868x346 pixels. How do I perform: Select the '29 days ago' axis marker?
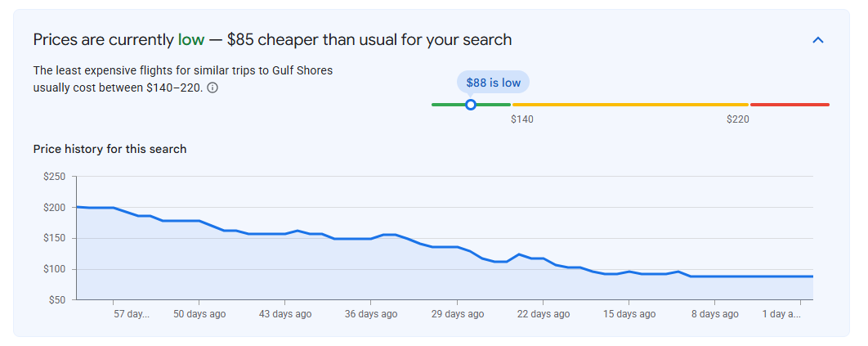tap(457, 314)
